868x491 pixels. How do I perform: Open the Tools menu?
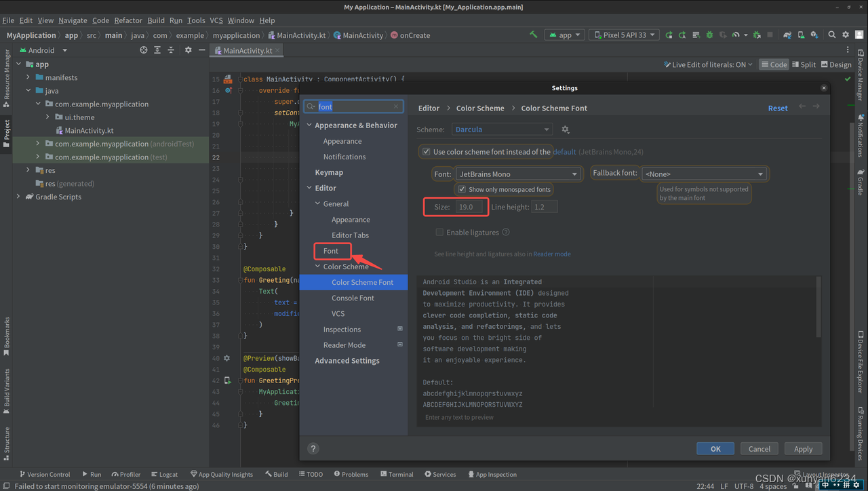tap(196, 20)
